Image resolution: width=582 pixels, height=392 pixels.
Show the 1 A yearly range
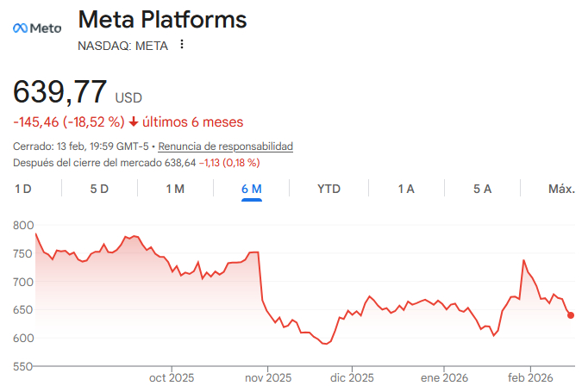(406, 189)
